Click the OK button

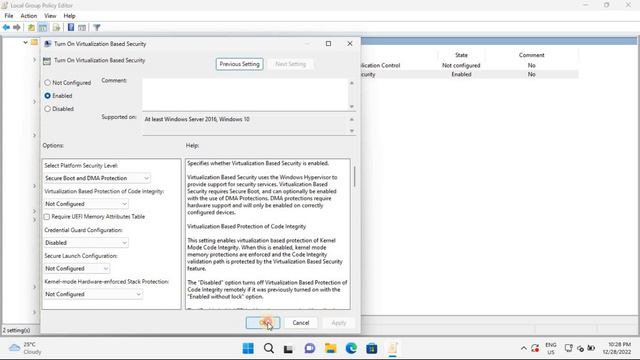tap(263, 322)
